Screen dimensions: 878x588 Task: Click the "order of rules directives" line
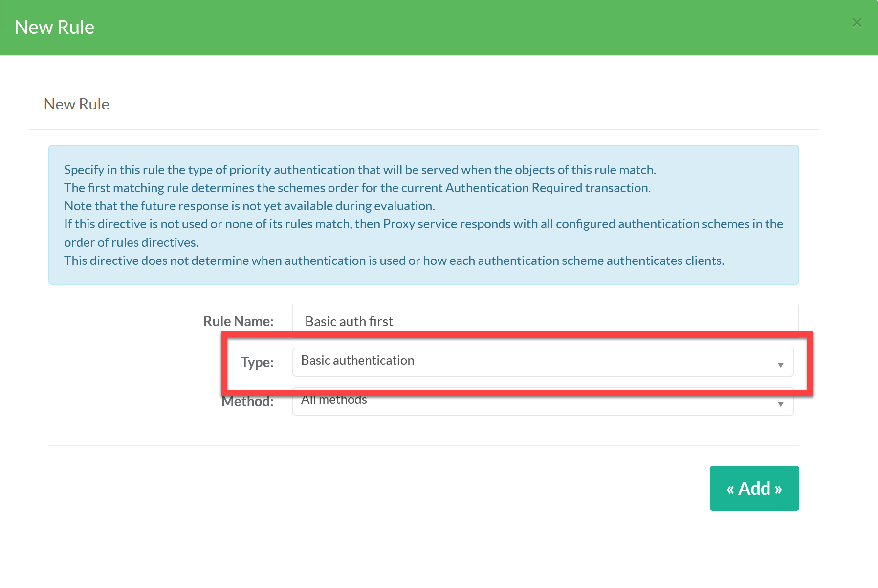pyautogui.click(x=131, y=242)
